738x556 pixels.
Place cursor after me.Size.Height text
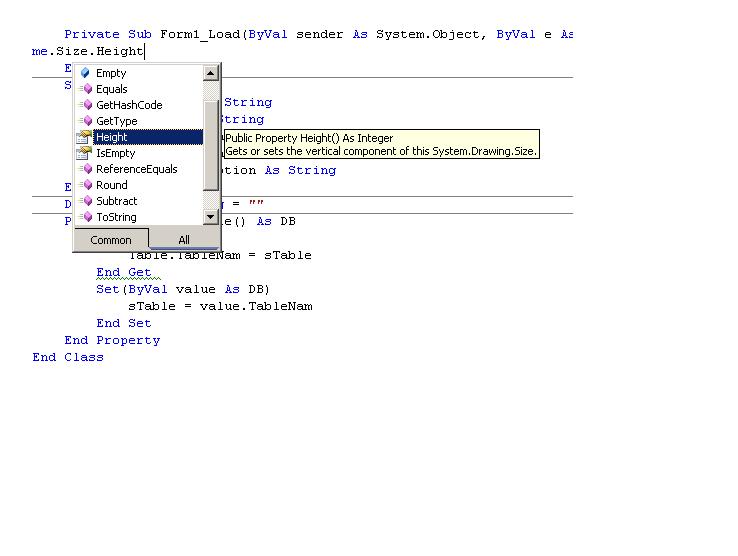pos(145,51)
